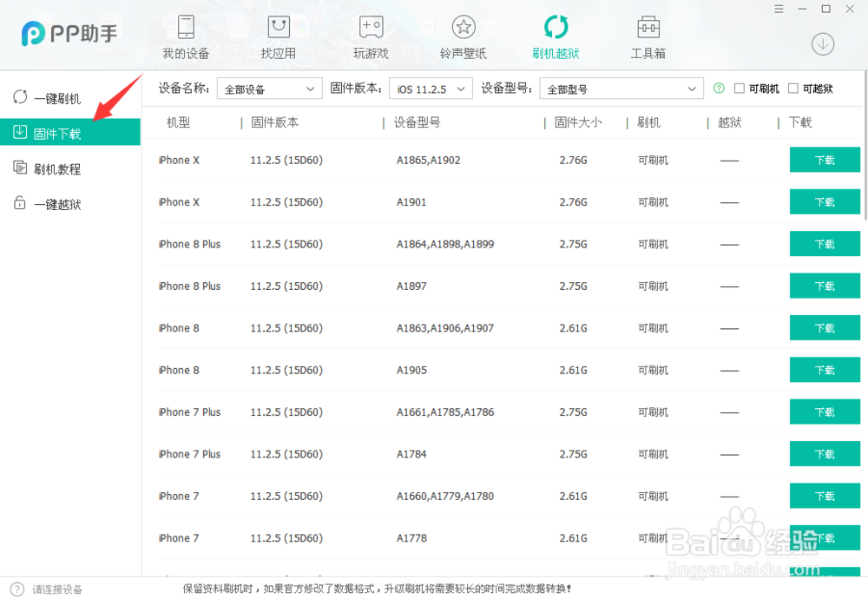Download firmware for iPhone X A1901
The image size is (868, 599).
pyautogui.click(x=825, y=202)
